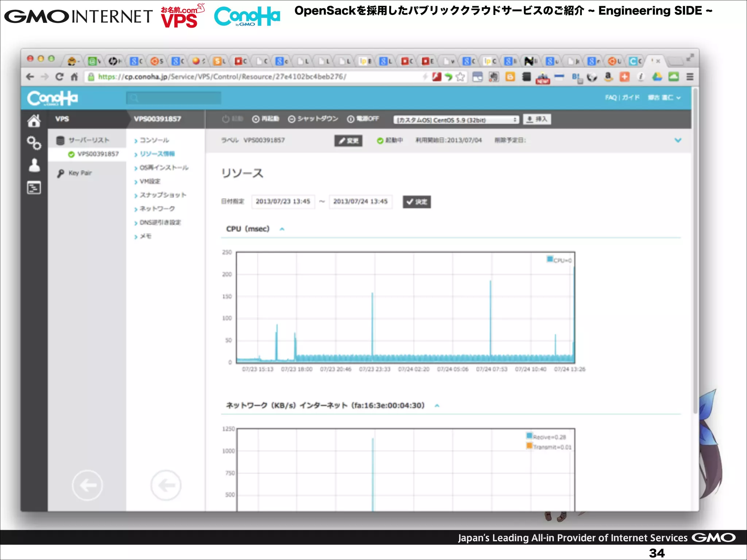Click the disabled 起動 power button
This screenshot has height=560, width=747.
click(x=232, y=119)
